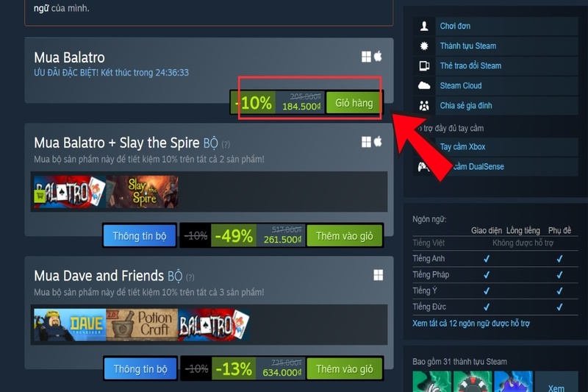
Task: Open Thông tin bộ for Dave and Friends
Action: (x=140, y=369)
